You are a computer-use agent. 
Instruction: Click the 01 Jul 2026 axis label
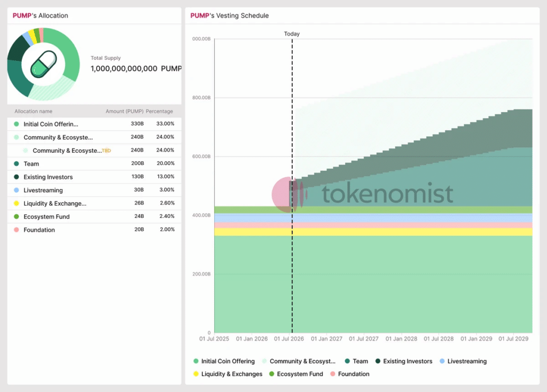(289, 339)
